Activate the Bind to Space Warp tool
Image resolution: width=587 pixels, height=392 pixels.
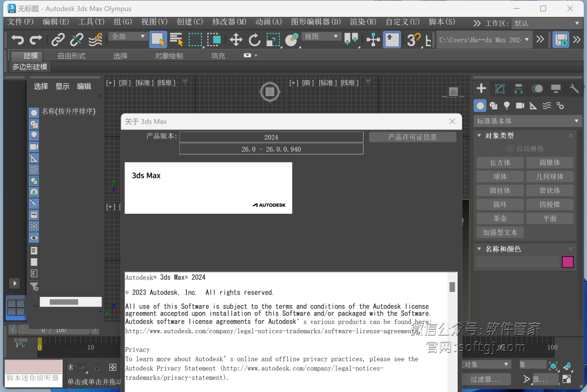96,39
